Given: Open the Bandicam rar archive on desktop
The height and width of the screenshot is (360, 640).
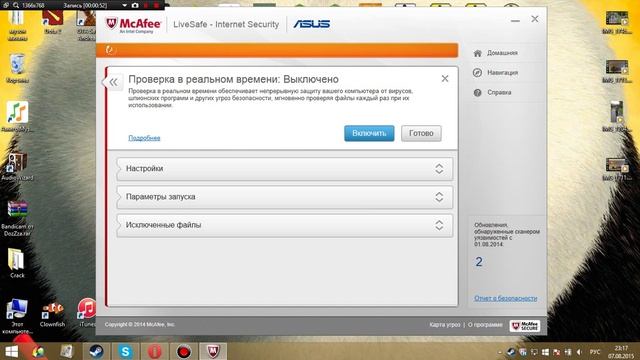Looking at the screenshot, I should coord(17,219).
